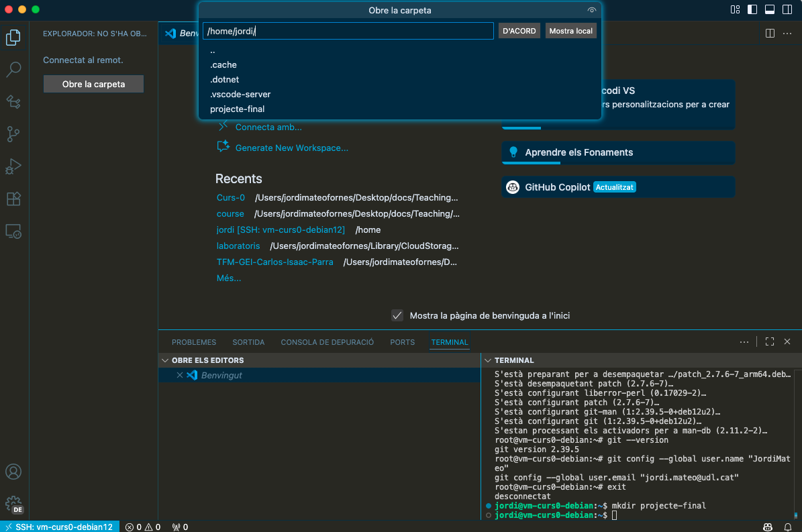
Task: Click the folder path input field
Action: point(348,31)
